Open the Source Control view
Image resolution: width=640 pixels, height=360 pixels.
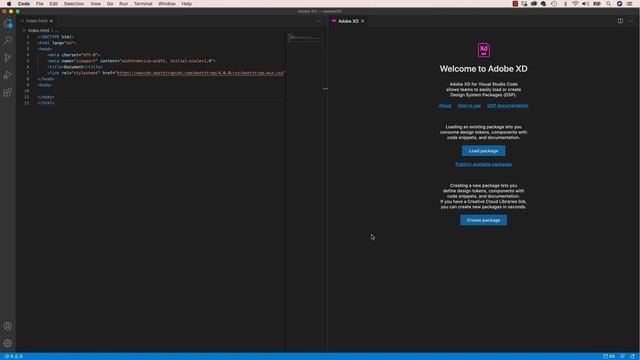[8, 58]
